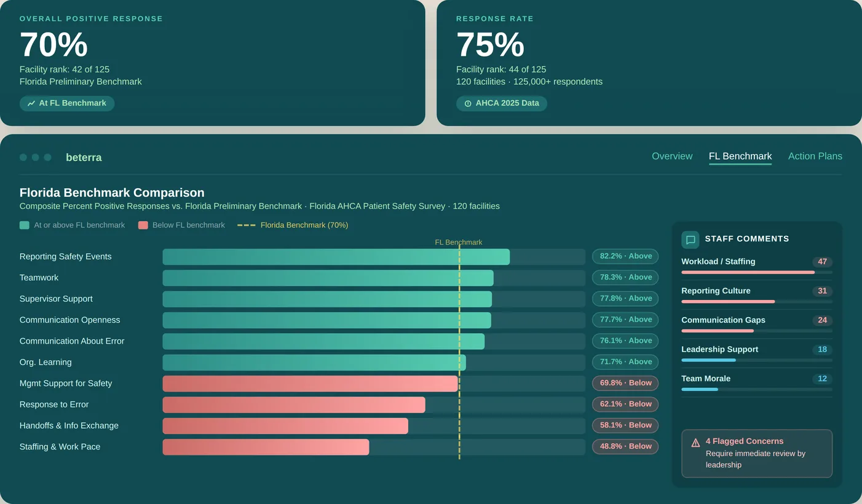This screenshot has width=862, height=504.
Task: Click the warning triangle on 4 Flagged Concerns
Action: point(695,441)
